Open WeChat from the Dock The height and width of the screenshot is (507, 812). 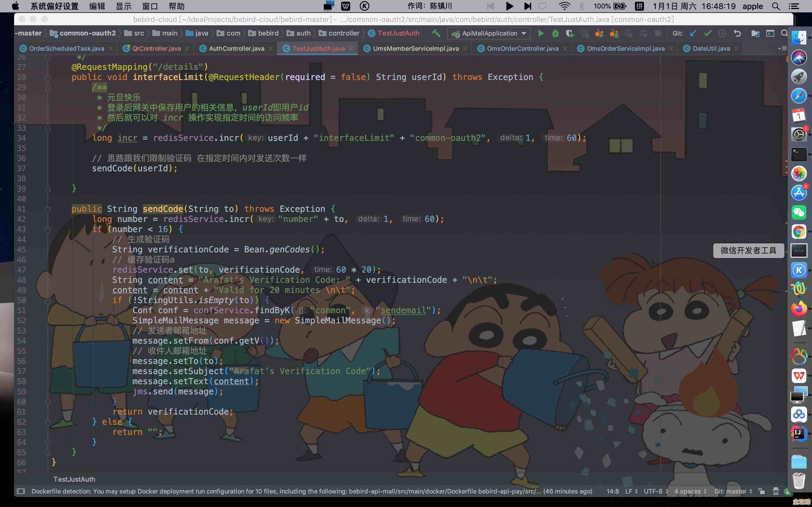point(798,212)
